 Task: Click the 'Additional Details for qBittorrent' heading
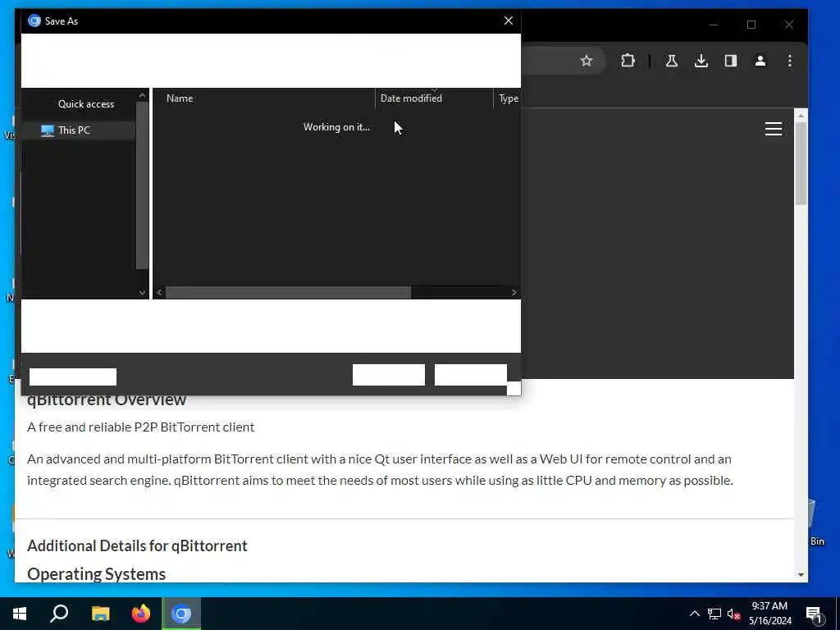click(x=137, y=546)
